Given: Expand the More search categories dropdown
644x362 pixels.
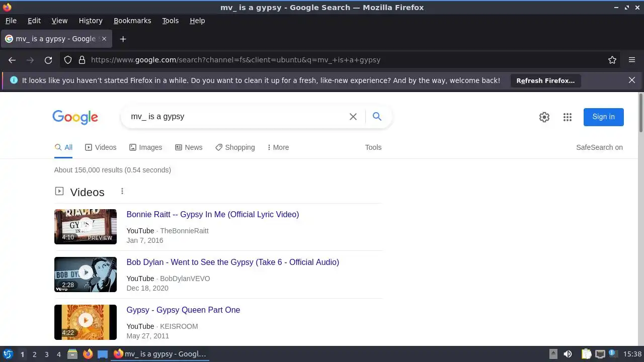Looking at the screenshot, I should coord(278,147).
